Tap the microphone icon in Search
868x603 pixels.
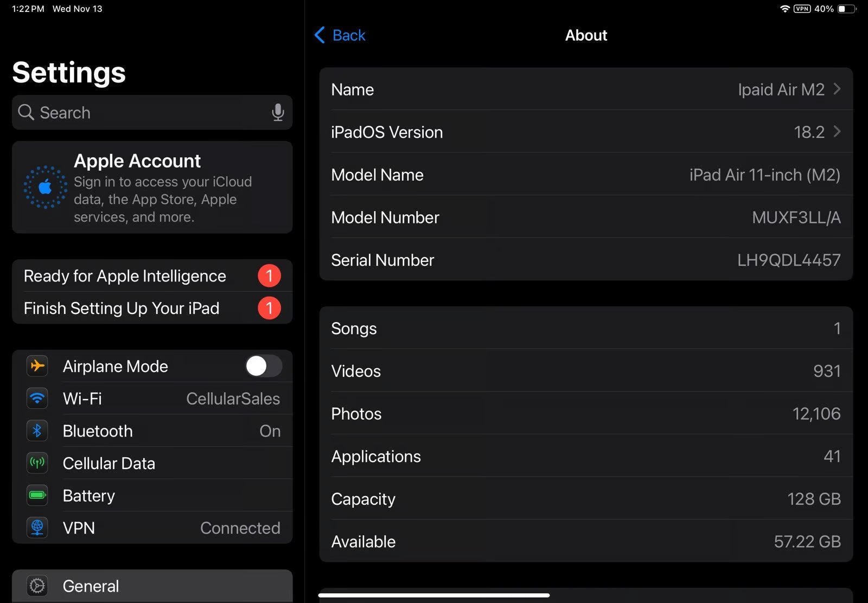(277, 112)
